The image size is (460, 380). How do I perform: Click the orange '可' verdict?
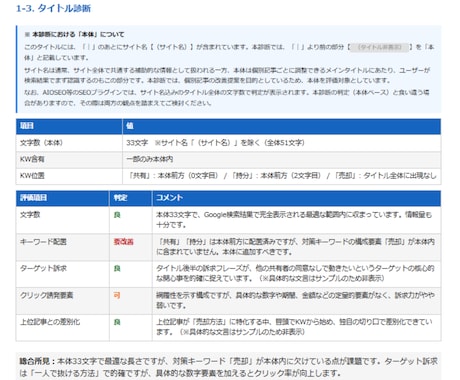117,295
